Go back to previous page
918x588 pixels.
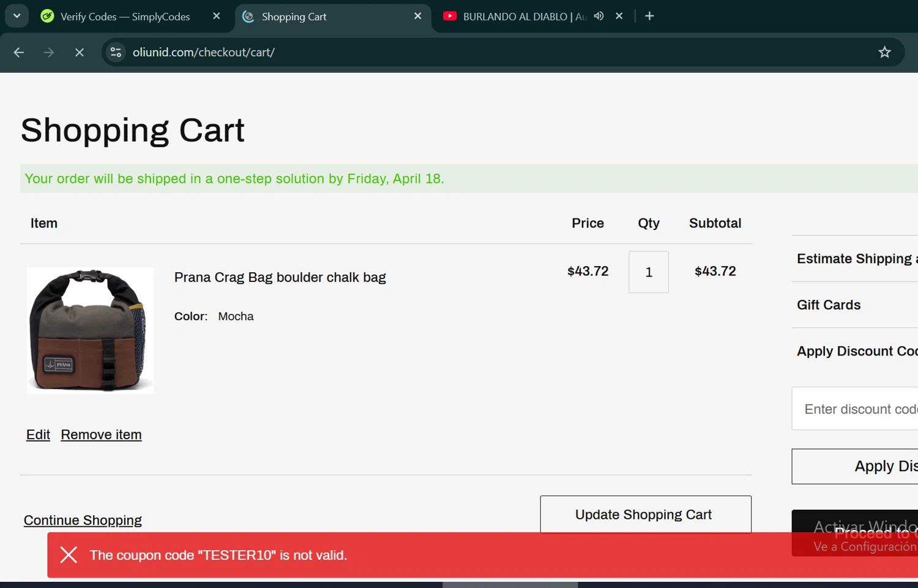pos(19,53)
